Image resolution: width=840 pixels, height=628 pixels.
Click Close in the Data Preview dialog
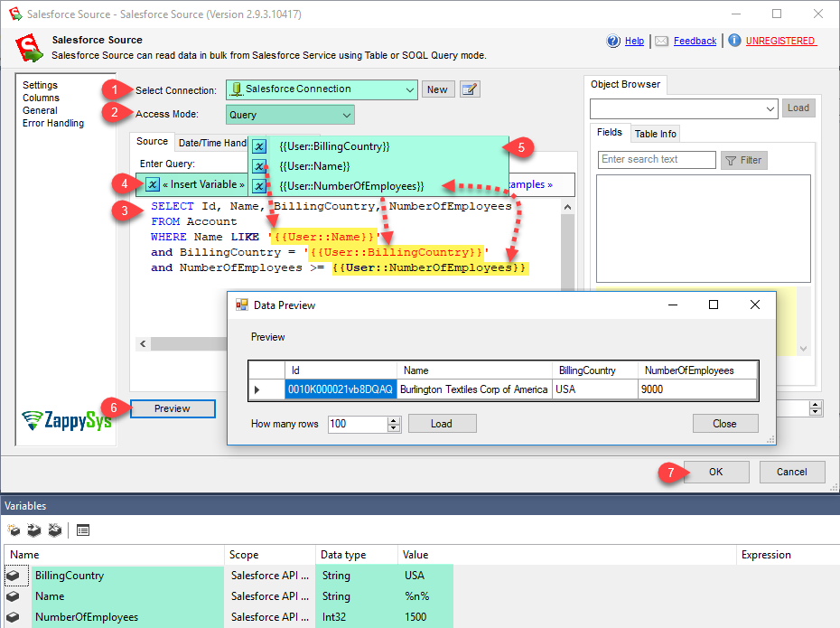coord(724,424)
